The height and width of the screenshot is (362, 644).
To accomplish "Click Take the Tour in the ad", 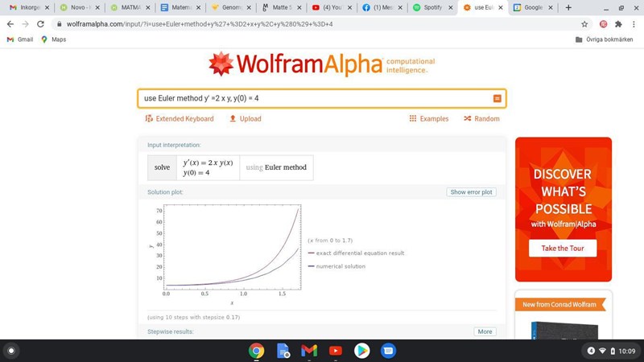I will coord(563,248).
